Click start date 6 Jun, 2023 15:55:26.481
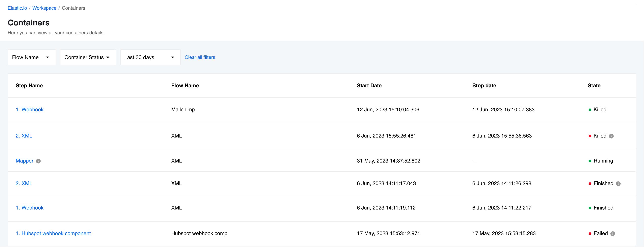 (387, 136)
